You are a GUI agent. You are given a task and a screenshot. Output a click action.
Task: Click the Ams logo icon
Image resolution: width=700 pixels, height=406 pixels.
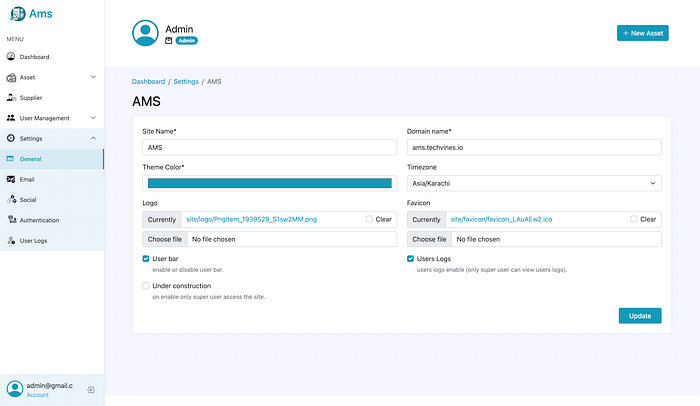point(18,14)
